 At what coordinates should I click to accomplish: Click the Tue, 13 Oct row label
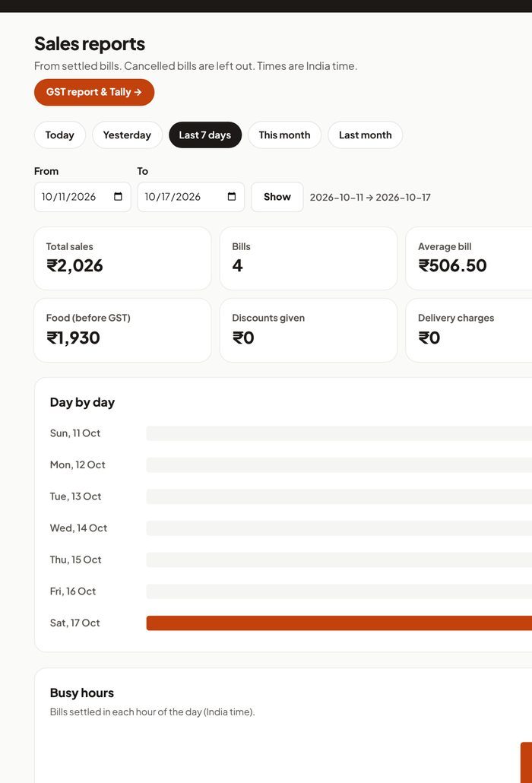[x=75, y=496]
